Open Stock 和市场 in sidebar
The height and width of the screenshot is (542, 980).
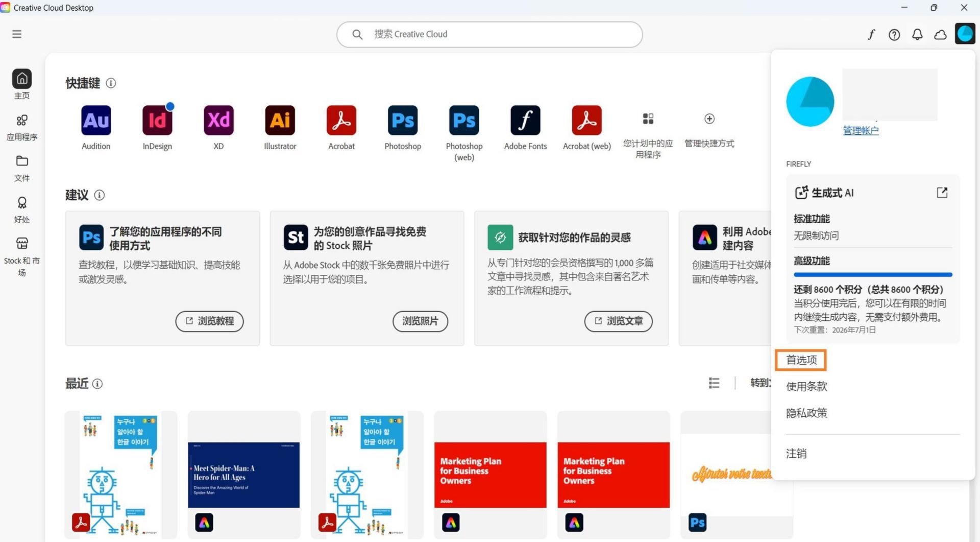point(22,256)
